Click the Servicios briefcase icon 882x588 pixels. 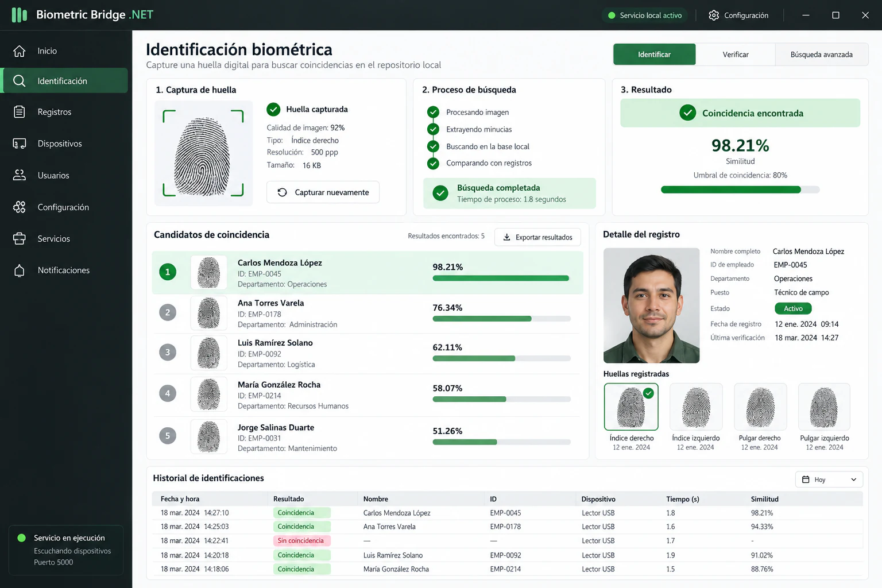click(x=20, y=238)
